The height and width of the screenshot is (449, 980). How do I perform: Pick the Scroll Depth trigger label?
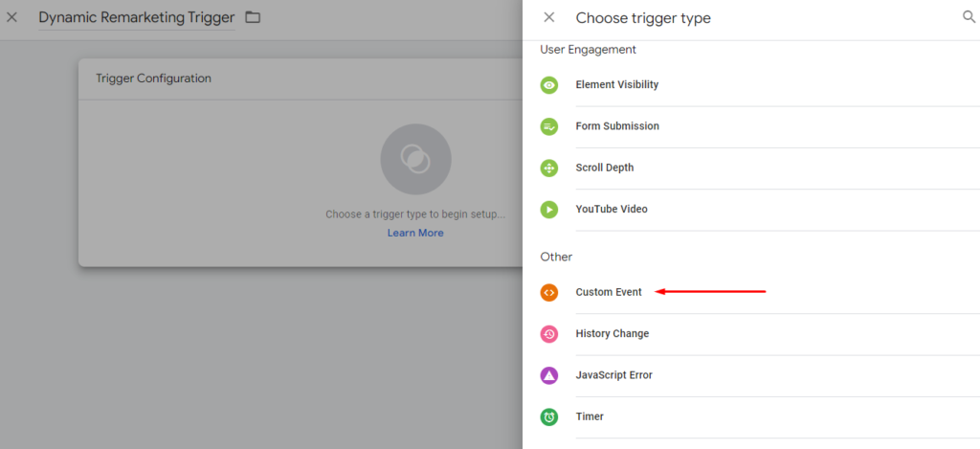pos(605,168)
